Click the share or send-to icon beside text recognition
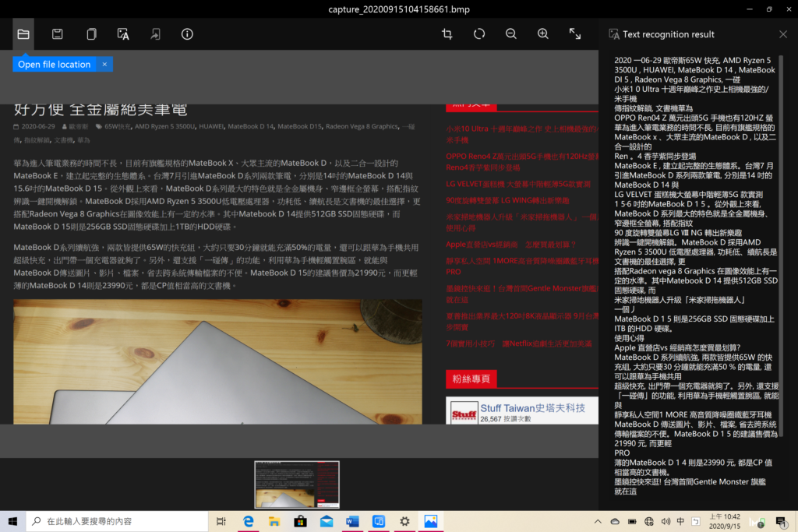 (x=155, y=34)
